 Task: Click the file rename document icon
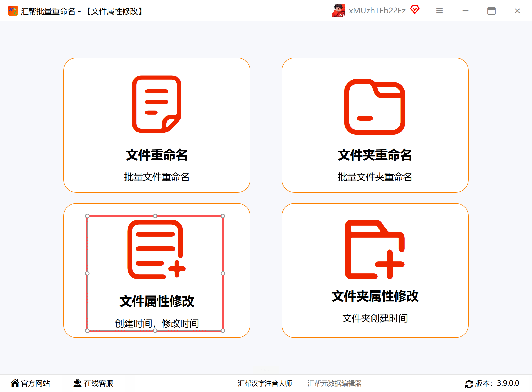[157, 104]
